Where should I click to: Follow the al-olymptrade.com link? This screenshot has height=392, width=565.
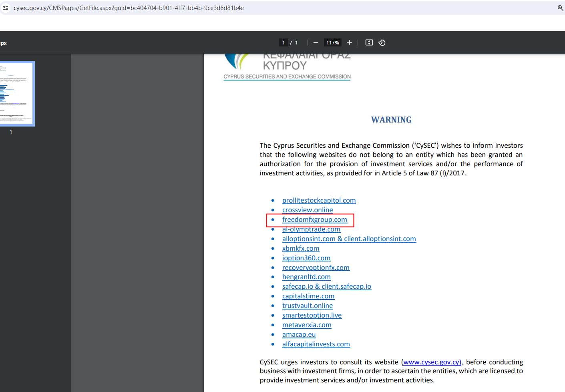(x=311, y=229)
